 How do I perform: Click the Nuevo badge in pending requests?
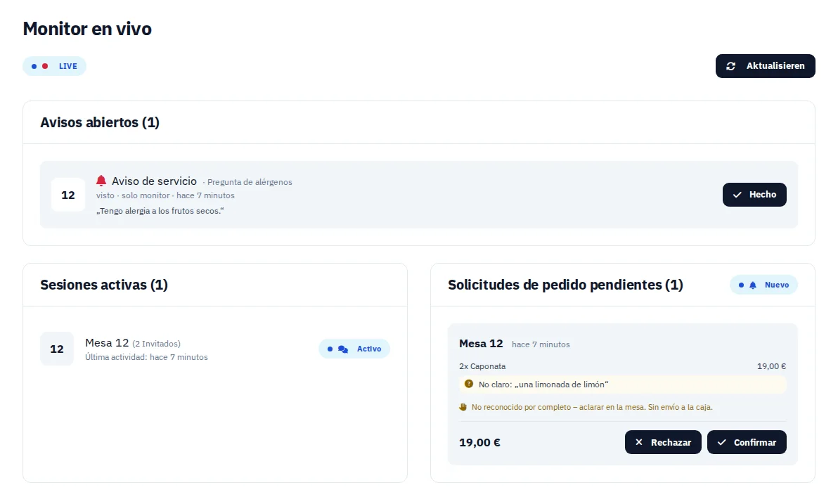(763, 285)
